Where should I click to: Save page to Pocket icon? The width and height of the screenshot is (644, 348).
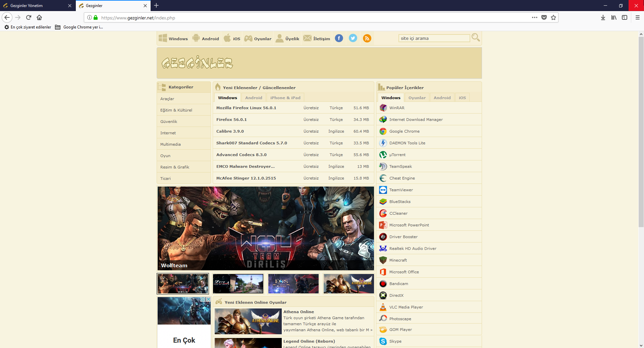[x=544, y=17]
